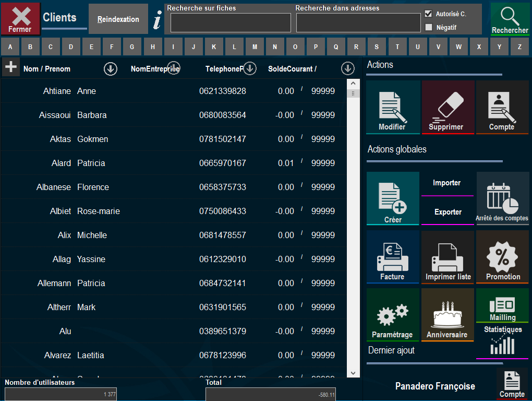Select the client row Aissaoui Barbara

[x=173, y=115]
